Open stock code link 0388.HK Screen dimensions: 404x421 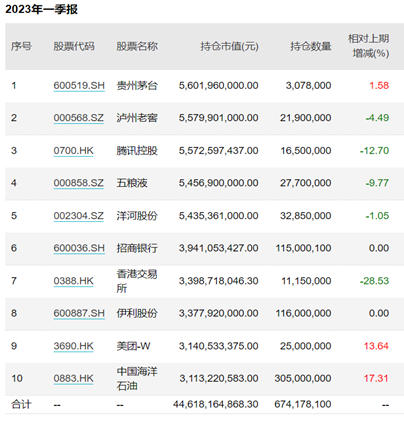click(x=74, y=281)
